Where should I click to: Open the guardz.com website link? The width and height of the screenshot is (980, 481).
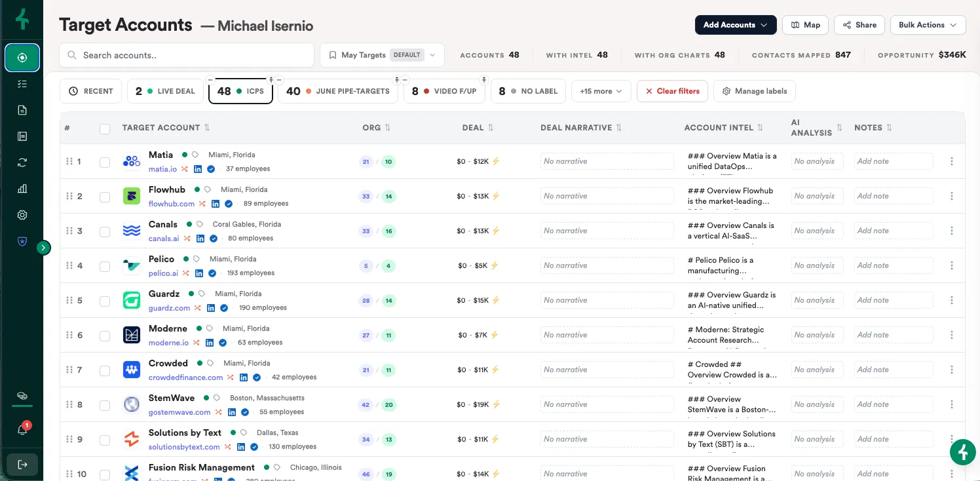click(x=169, y=308)
